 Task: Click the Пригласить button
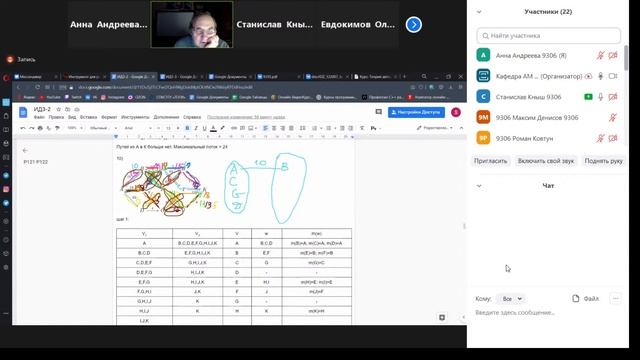pyautogui.click(x=491, y=161)
